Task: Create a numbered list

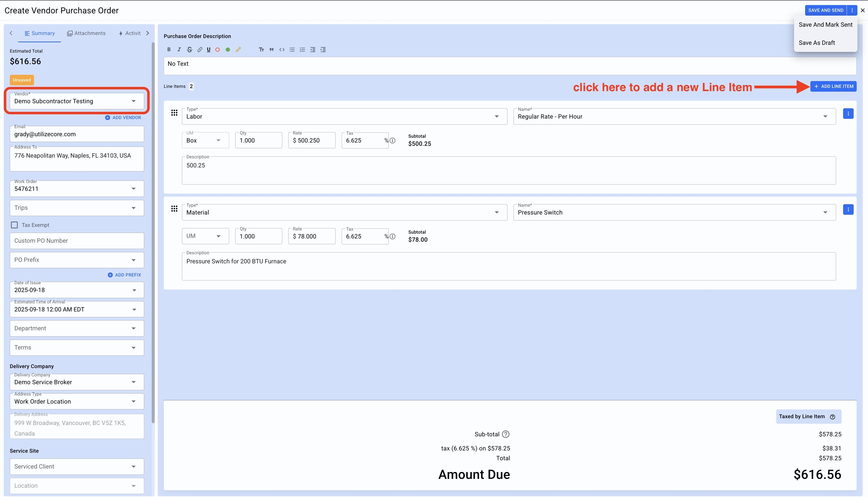Action: click(x=302, y=50)
